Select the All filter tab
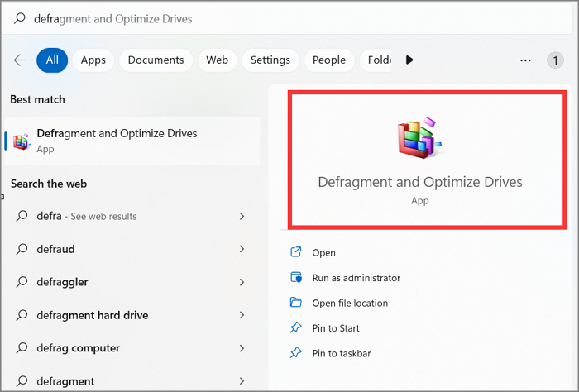The height and width of the screenshot is (392, 579). click(x=52, y=60)
